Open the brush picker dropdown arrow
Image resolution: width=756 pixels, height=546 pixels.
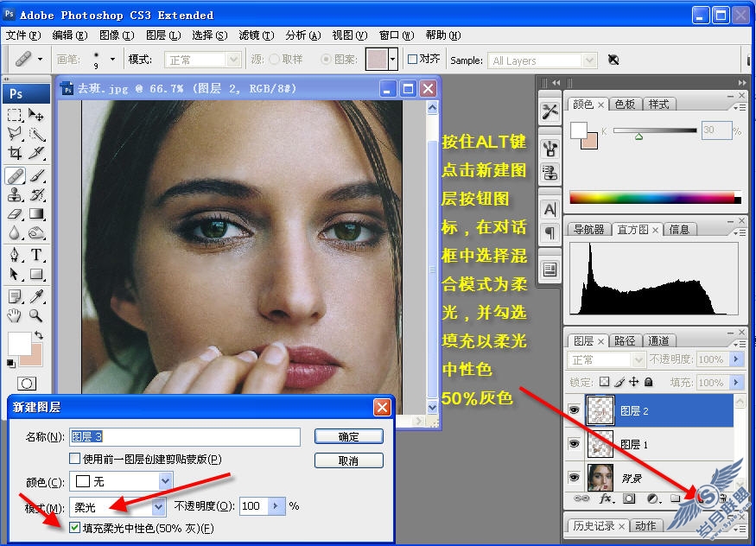(113, 60)
